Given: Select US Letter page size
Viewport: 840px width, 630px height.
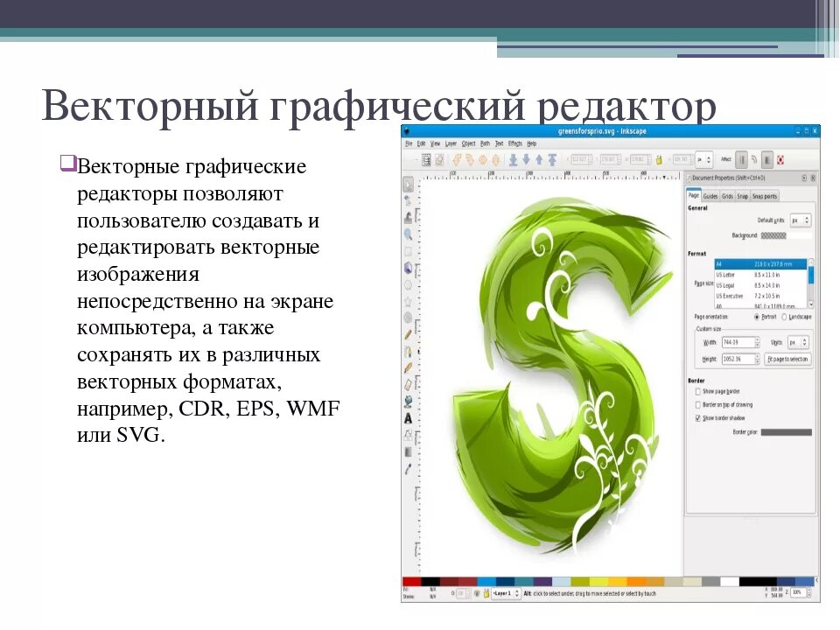Looking at the screenshot, I should [x=760, y=275].
